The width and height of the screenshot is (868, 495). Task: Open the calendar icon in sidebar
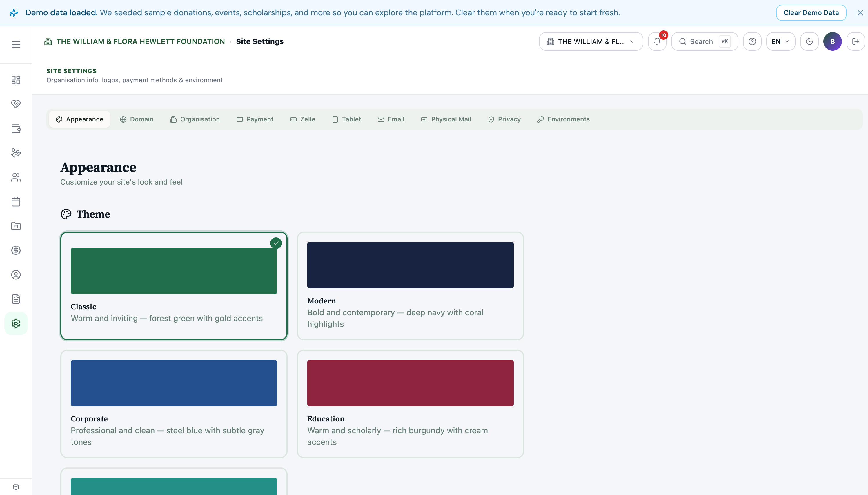16,202
